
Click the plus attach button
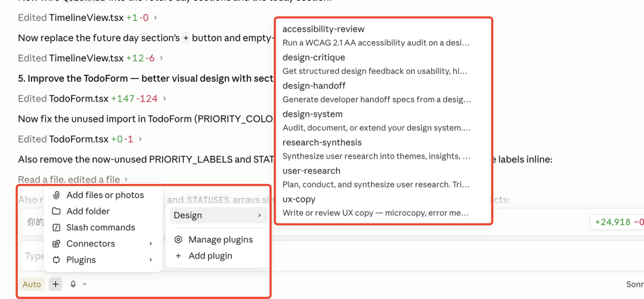(x=55, y=284)
